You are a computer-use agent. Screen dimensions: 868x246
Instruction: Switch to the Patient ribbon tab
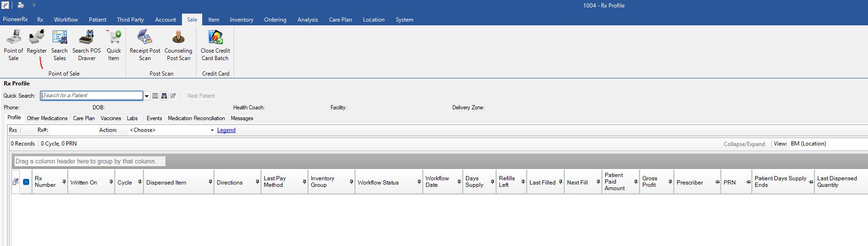click(97, 19)
